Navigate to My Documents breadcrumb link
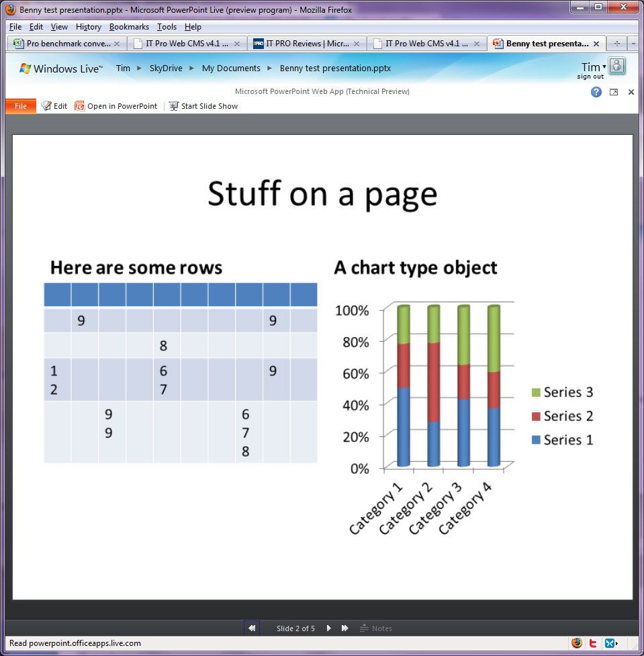Image resolution: width=644 pixels, height=656 pixels. (x=231, y=68)
